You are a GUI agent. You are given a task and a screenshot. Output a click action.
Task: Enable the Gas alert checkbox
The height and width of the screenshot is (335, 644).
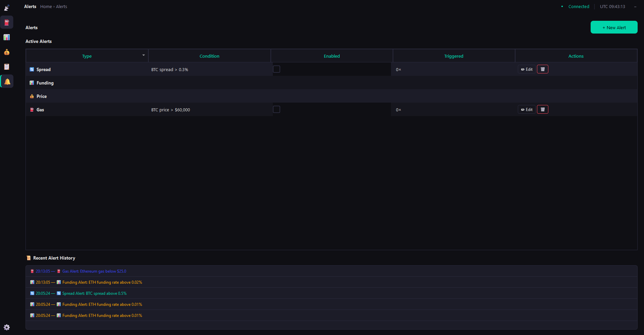pyautogui.click(x=277, y=109)
